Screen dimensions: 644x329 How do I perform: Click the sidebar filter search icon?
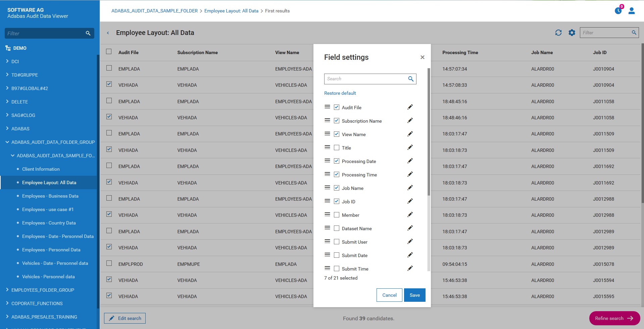click(88, 33)
